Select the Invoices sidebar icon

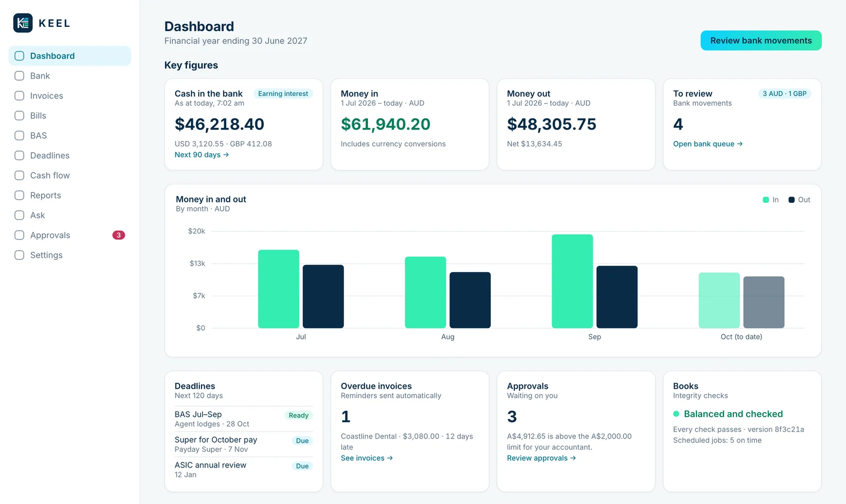tap(20, 96)
